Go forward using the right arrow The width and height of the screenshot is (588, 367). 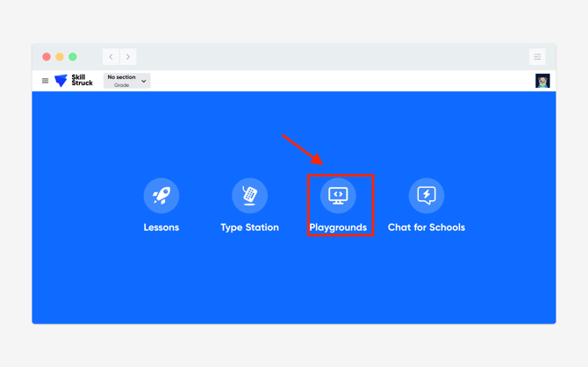pos(128,57)
